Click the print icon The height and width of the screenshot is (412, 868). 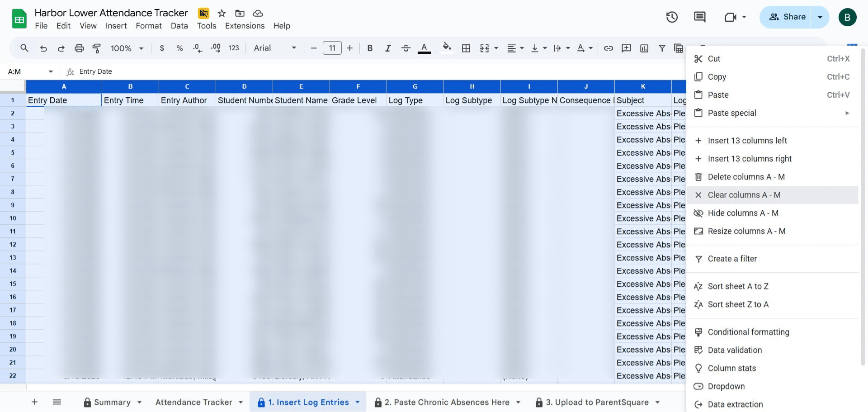click(x=79, y=48)
